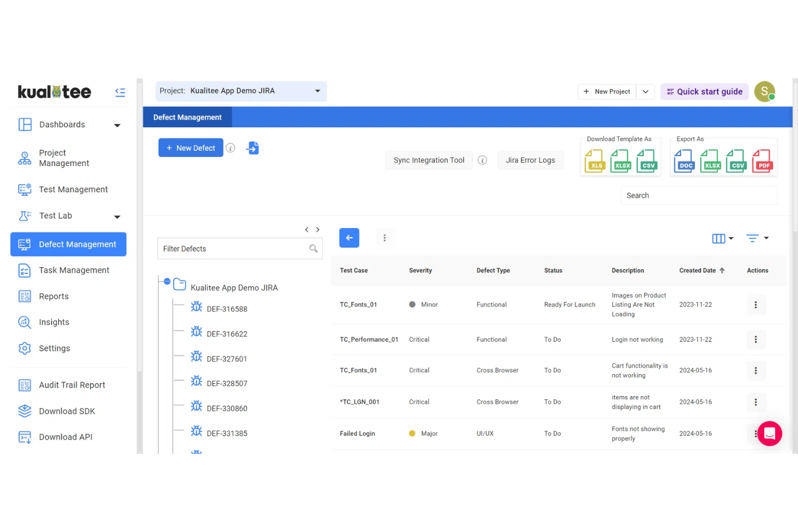Open the filter options dropdown
Screen dimensions: 798x532
tap(757, 238)
